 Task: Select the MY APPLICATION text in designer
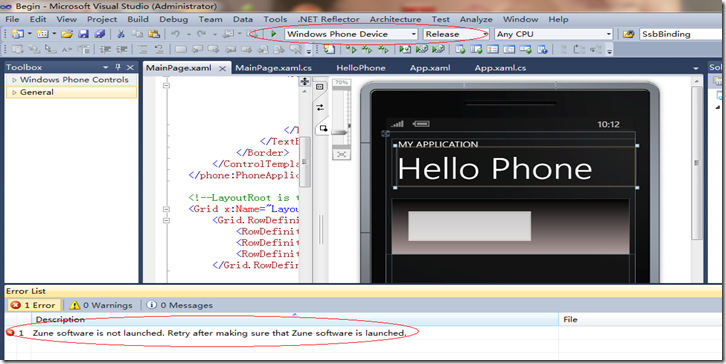point(438,144)
